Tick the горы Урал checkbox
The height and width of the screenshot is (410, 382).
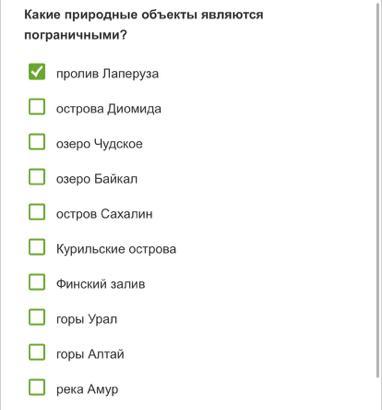click(37, 317)
